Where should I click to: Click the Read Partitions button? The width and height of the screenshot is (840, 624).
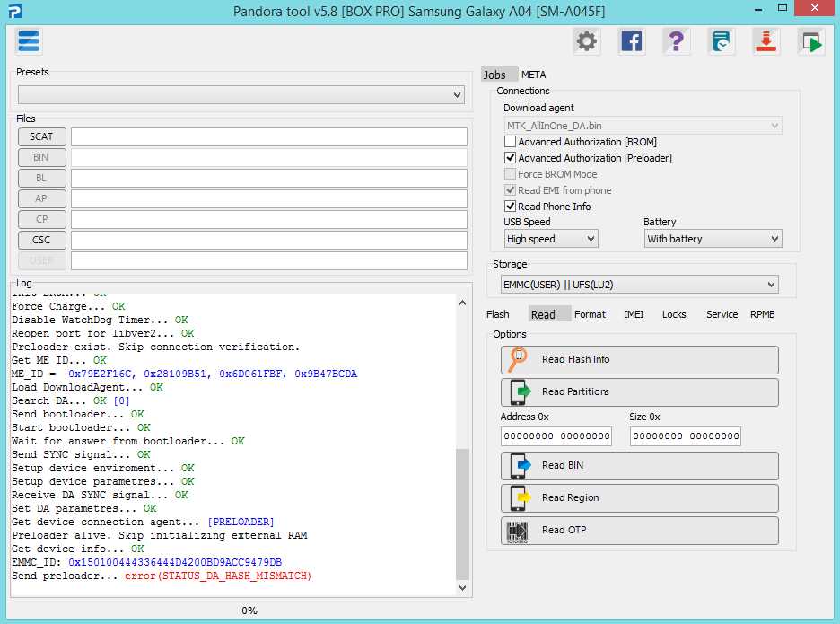pyautogui.click(x=640, y=391)
